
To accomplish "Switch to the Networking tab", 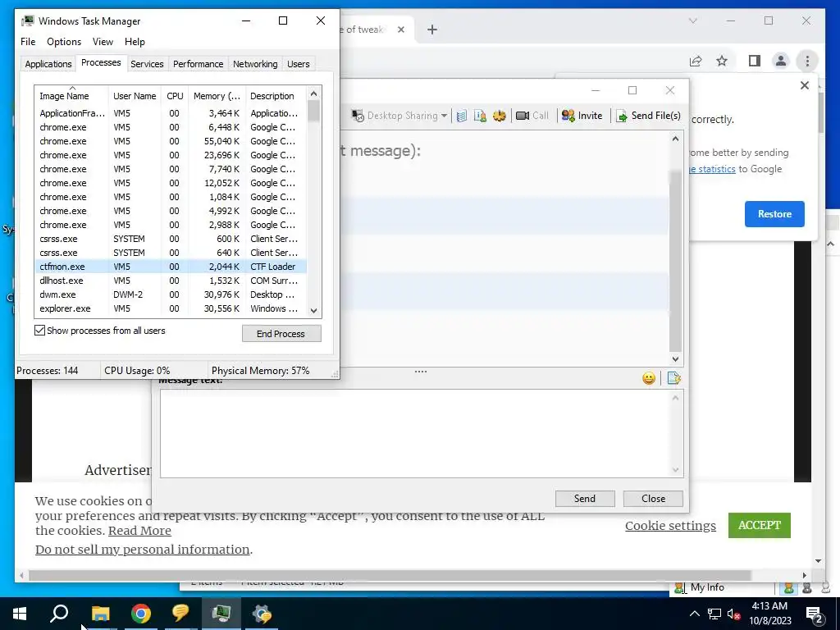I will coord(255,64).
